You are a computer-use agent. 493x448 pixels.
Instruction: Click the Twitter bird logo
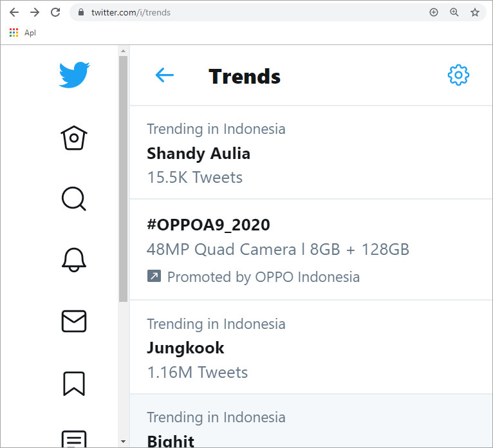point(74,75)
